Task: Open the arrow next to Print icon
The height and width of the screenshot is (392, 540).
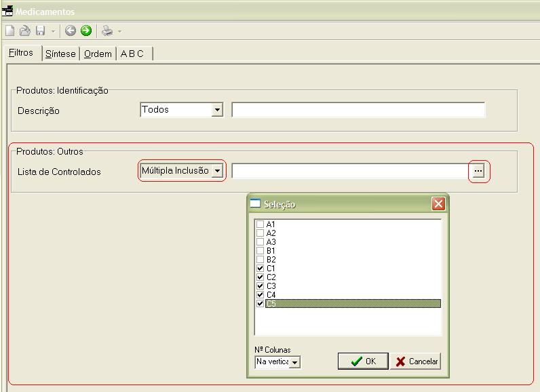Action: point(119,32)
